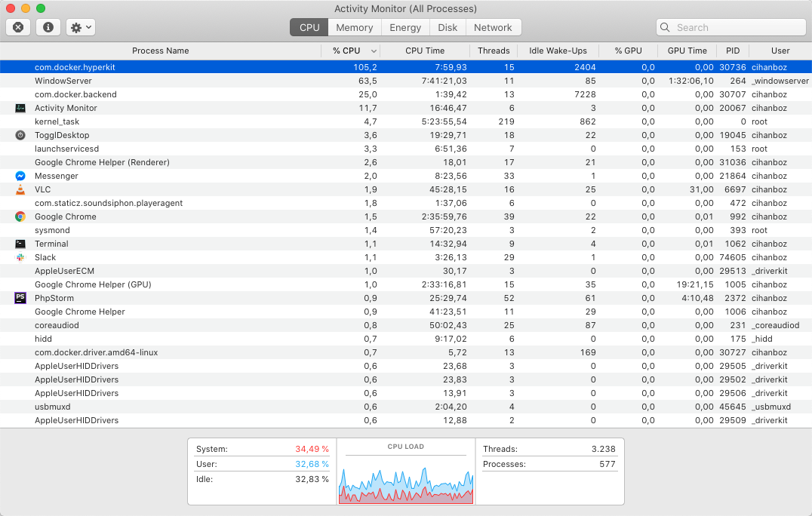Select the coreaudiod process
This screenshot has height=516, width=812.
click(x=406, y=326)
